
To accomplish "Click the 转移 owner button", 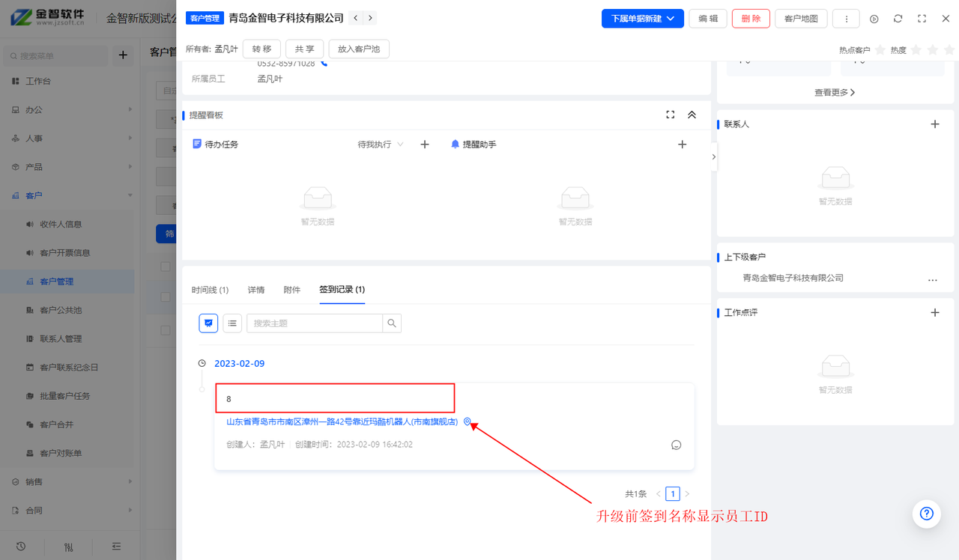I will (x=261, y=49).
